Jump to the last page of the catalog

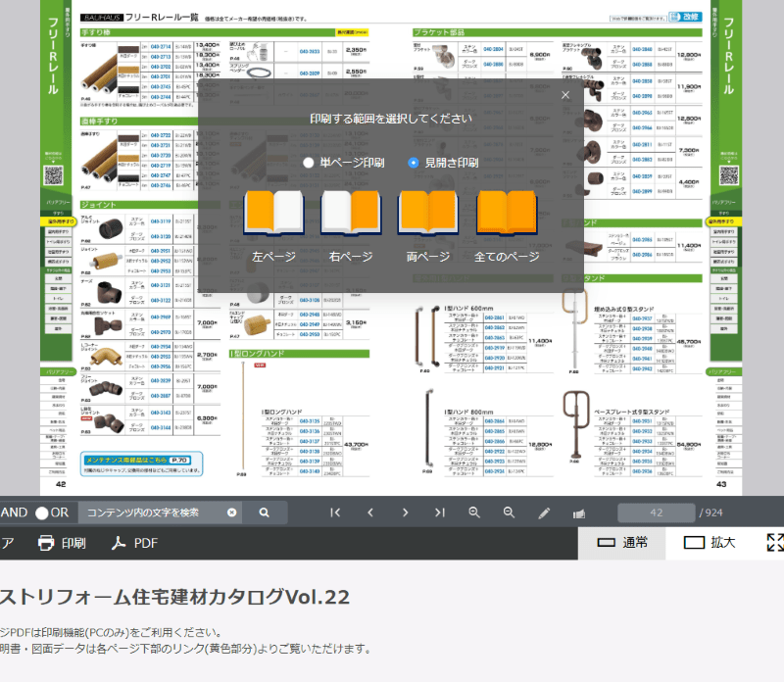point(440,512)
